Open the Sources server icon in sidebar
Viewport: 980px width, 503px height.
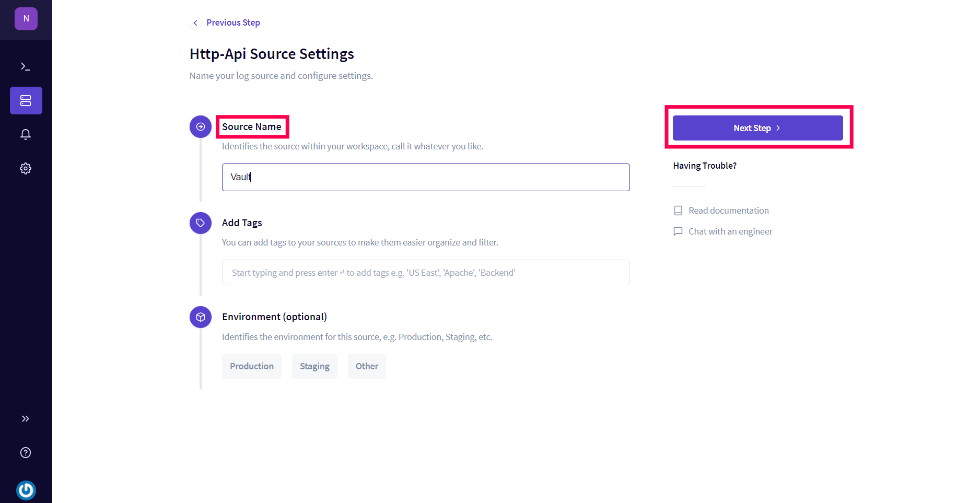(26, 100)
